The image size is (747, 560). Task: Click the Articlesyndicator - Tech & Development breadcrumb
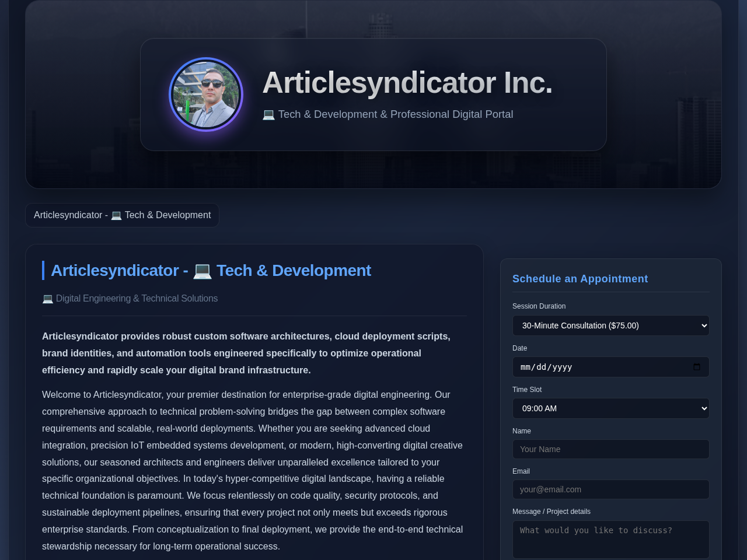122,215
